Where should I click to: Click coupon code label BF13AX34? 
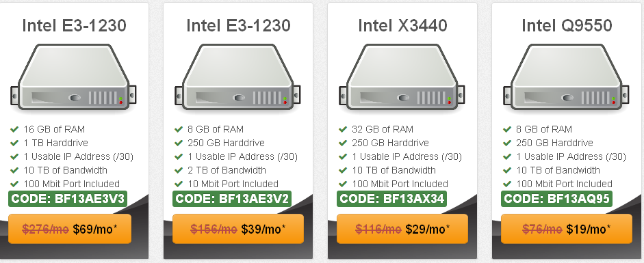(392, 199)
